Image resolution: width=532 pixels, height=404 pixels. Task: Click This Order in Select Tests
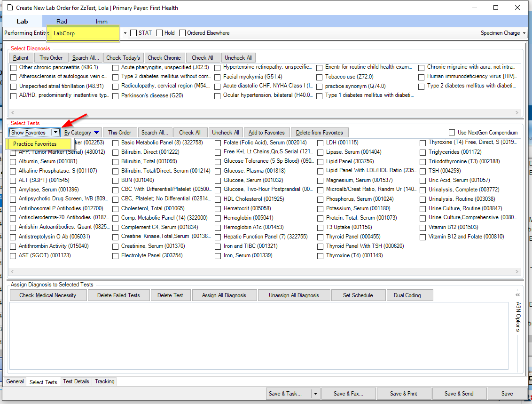pos(120,133)
